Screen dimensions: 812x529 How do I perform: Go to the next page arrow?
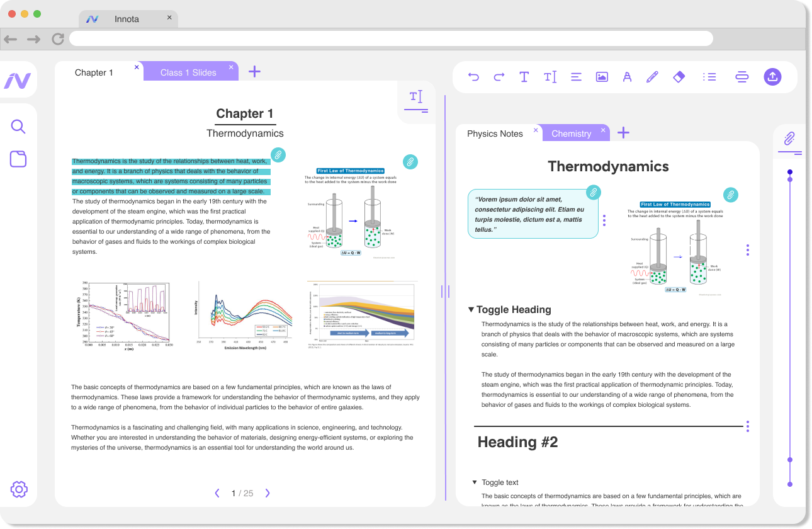pyautogui.click(x=268, y=493)
